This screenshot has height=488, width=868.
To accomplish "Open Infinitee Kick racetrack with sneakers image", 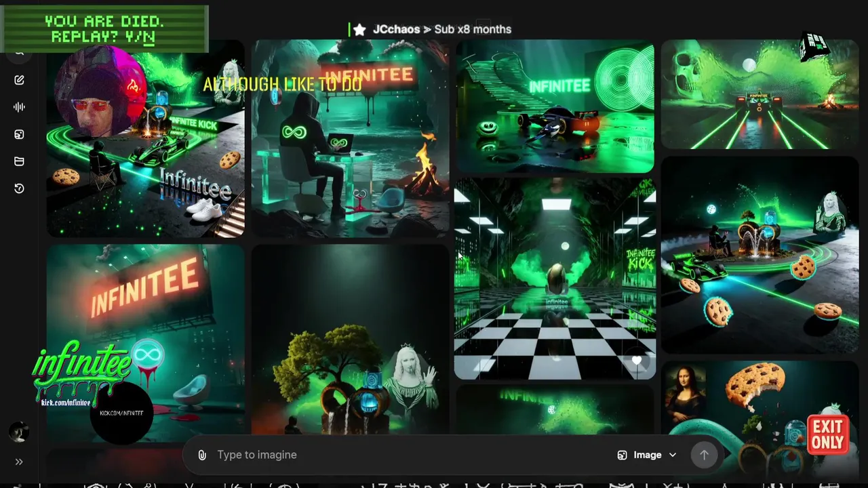I will tap(145, 139).
